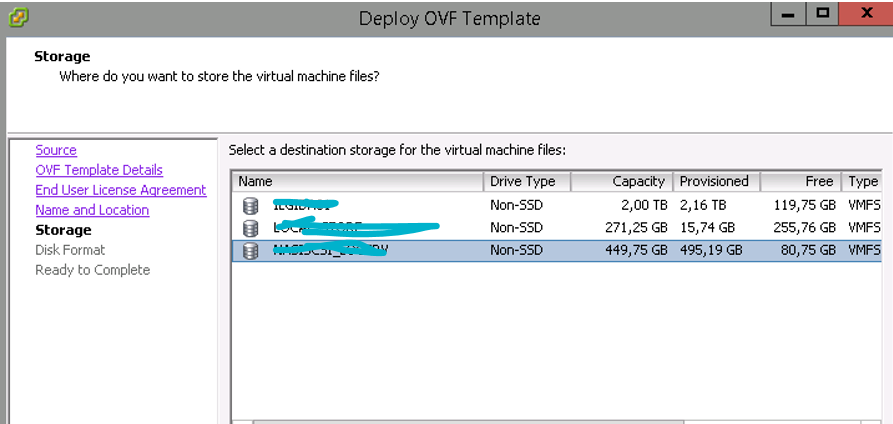Open the OVF Template Details step
The width and height of the screenshot is (893, 424).
pyautogui.click(x=99, y=170)
